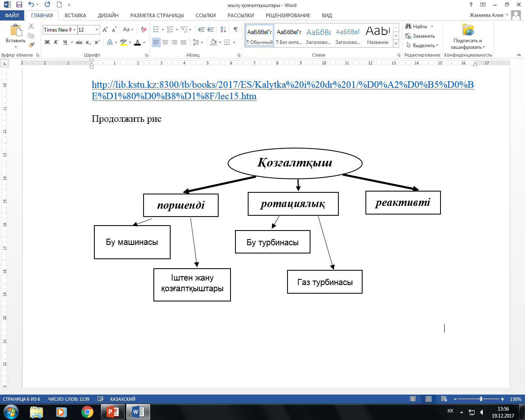Screen dimensions: 525x420
Task: Increase the font size with grow font
Action: pos(105,30)
